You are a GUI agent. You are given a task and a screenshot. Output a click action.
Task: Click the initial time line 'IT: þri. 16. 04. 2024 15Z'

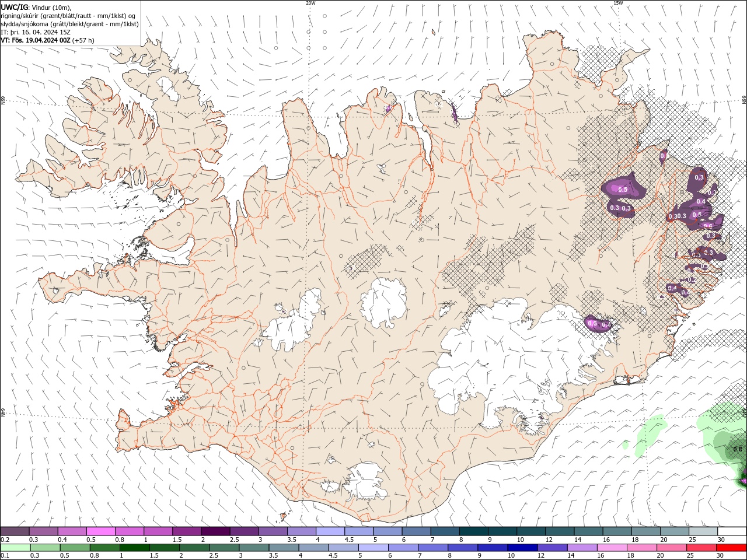pyautogui.click(x=36, y=32)
